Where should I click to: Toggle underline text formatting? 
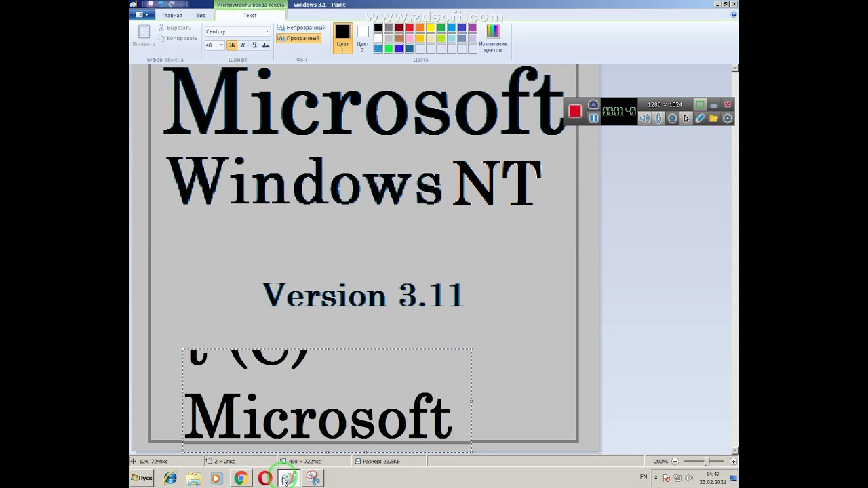coord(254,45)
